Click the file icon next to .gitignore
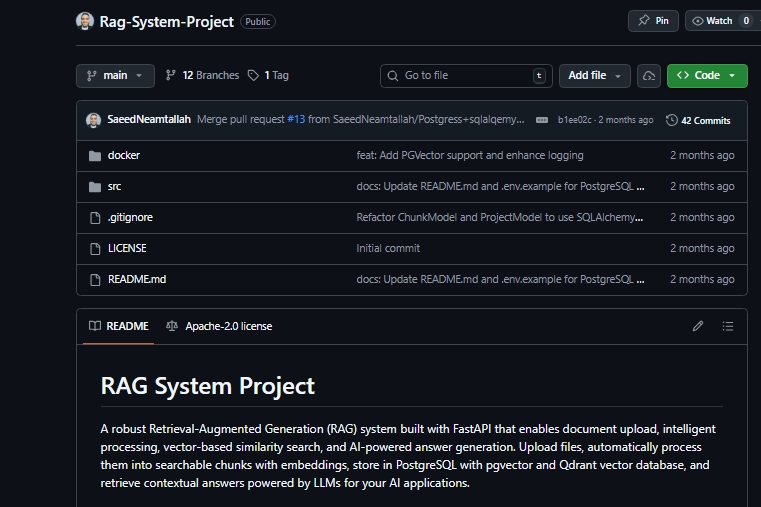This screenshot has height=507, width=761. click(x=95, y=218)
